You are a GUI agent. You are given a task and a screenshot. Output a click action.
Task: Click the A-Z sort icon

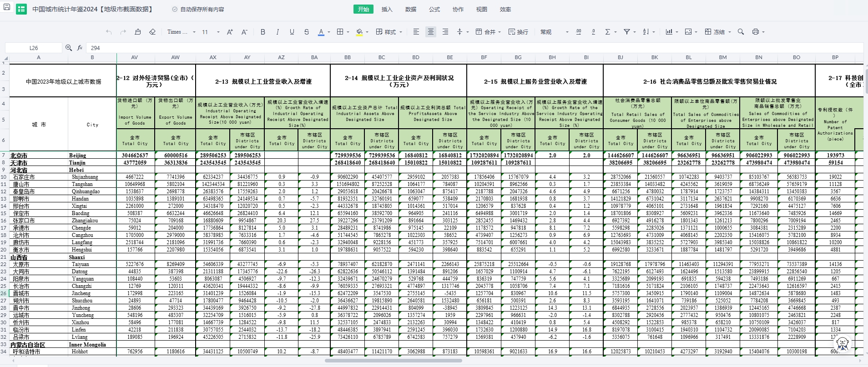point(646,32)
